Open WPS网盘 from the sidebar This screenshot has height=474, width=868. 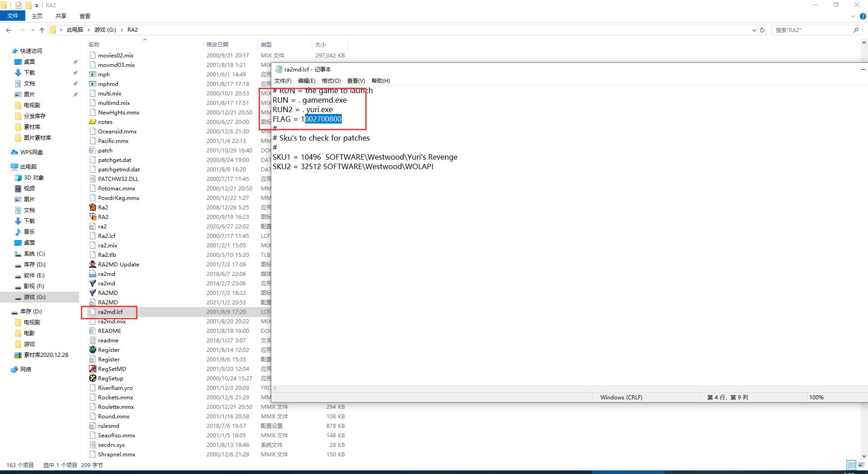[x=31, y=152]
